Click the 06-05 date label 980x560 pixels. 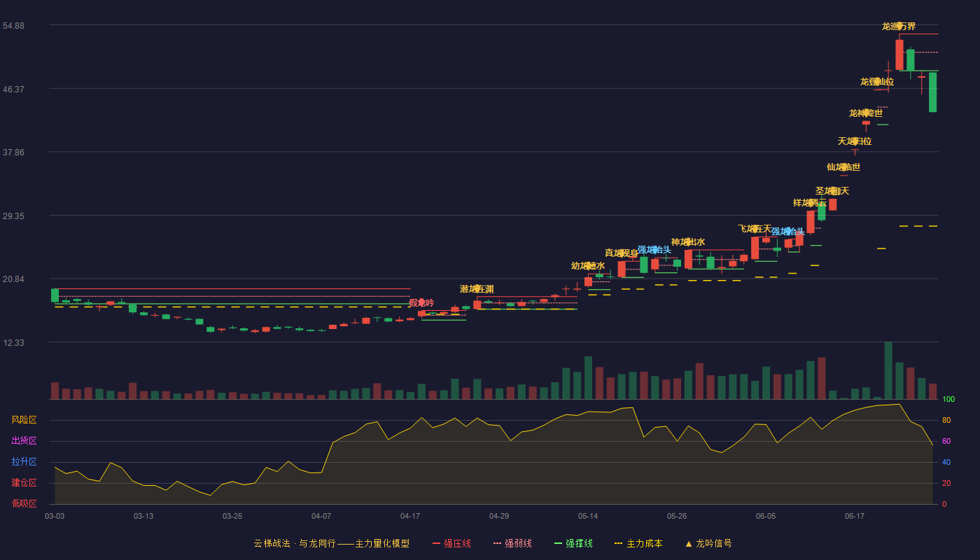click(766, 516)
